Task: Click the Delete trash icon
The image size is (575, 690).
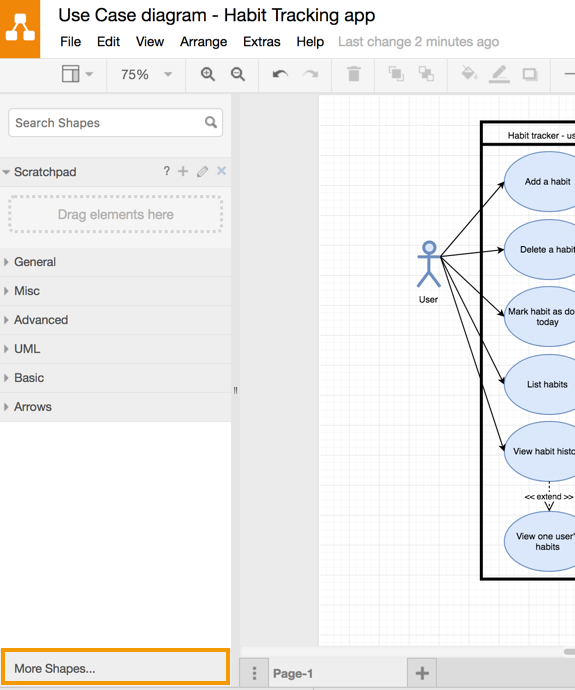Action: (353, 74)
